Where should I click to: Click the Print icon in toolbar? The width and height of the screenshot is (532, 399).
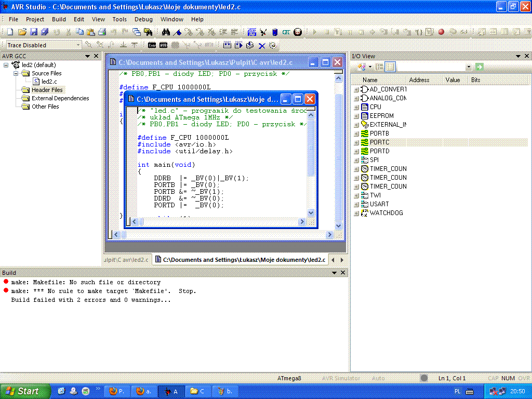click(x=102, y=32)
